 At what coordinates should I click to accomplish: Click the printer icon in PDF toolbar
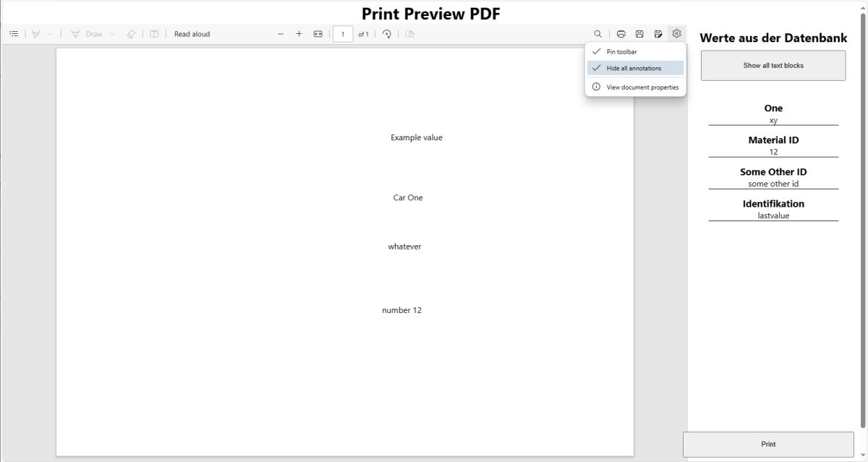tap(621, 34)
